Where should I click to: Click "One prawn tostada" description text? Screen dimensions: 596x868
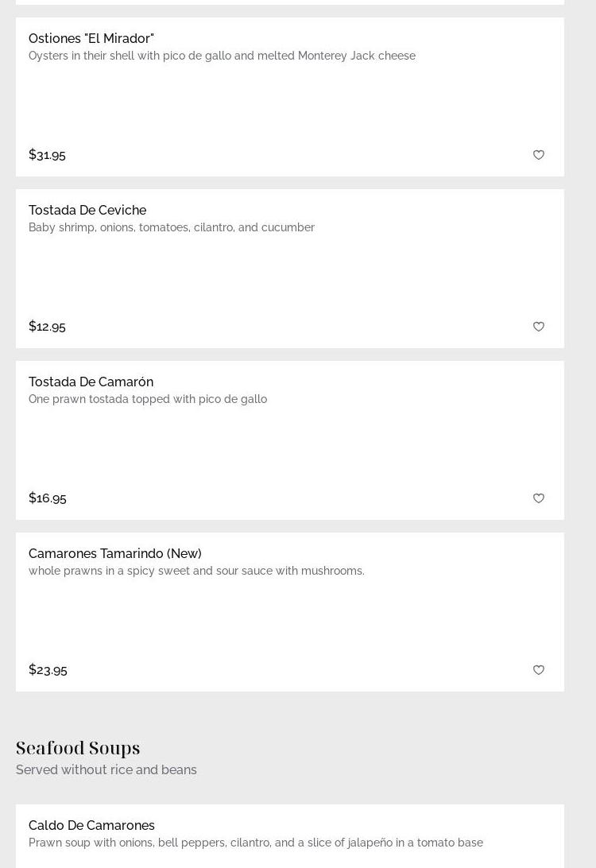(148, 399)
